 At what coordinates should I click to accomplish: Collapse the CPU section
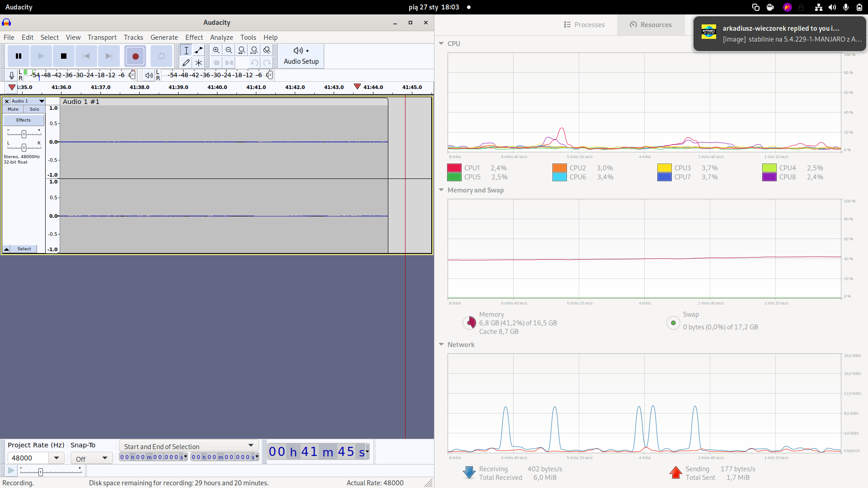click(441, 43)
